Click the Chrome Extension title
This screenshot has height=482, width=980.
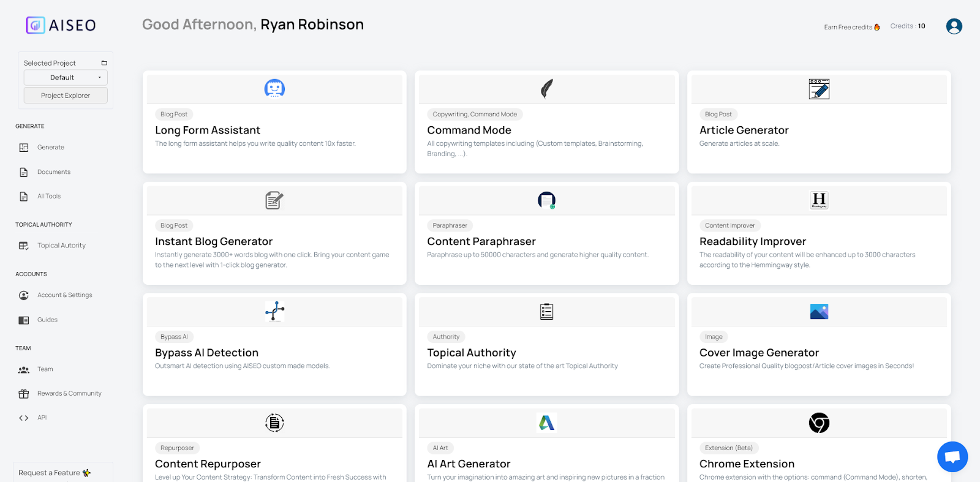click(747, 464)
